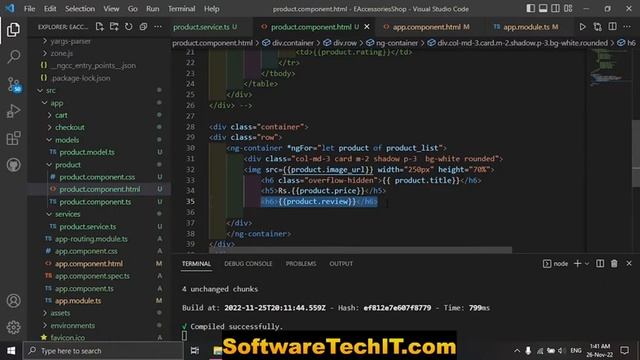Viewport: 640px width, 360px height.
Task: Open the Help menu
Action: [211, 9]
